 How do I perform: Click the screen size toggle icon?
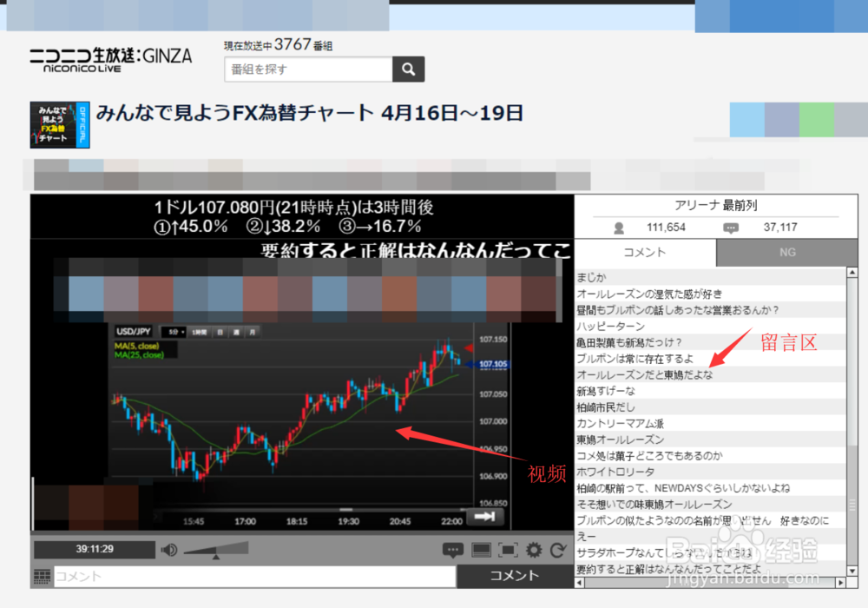point(481,550)
